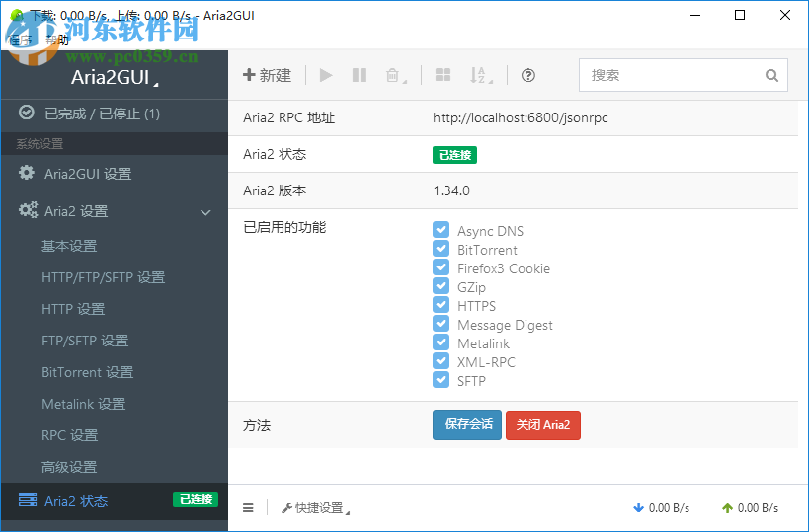Toggle Metalink feature checkbox

[441, 342]
